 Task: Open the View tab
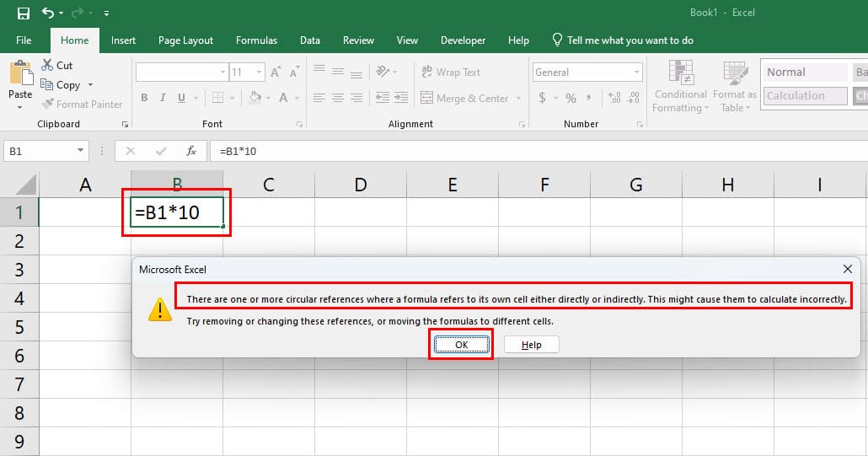coord(407,40)
